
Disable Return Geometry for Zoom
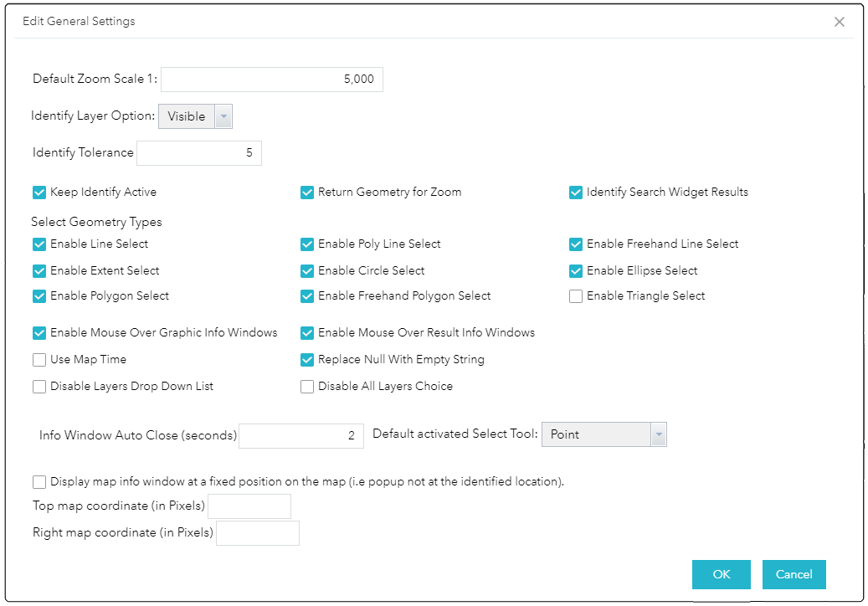click(x=307, y=192)
